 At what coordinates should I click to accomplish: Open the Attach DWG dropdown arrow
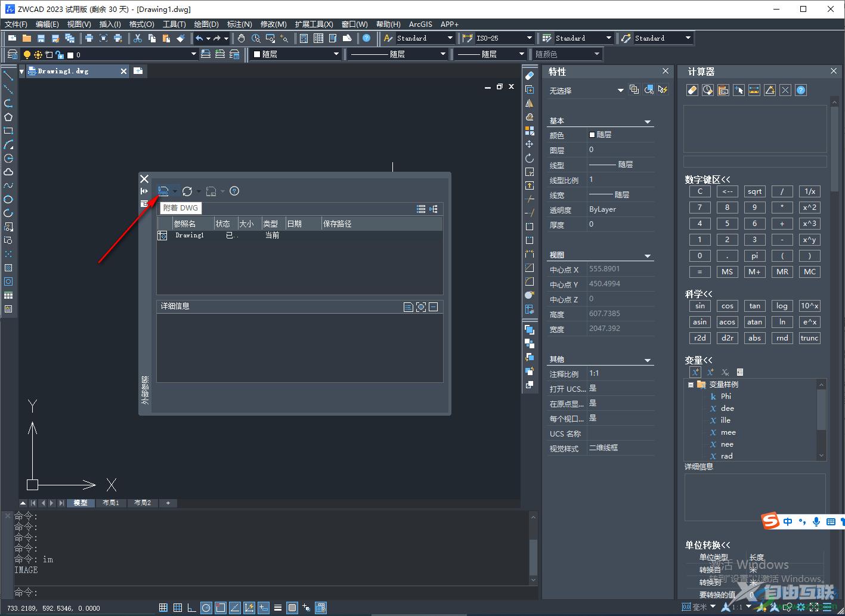click(x=175, y=191)
